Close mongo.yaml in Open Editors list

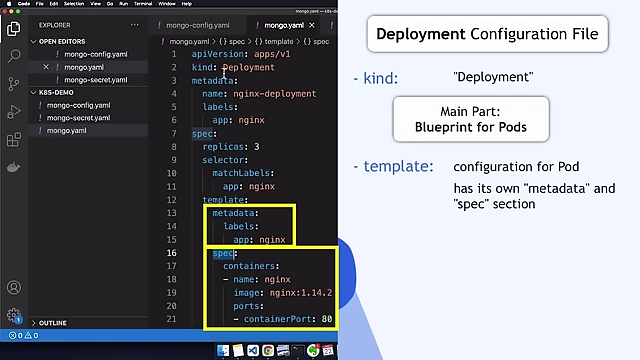[46, 67]
